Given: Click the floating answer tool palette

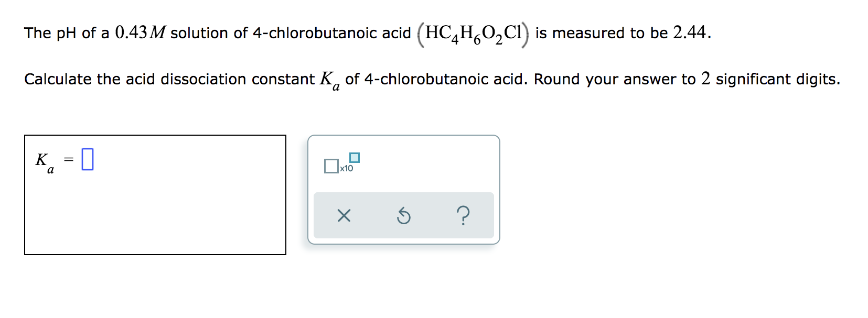Looking at the screenshot, I should click(404, 188).
